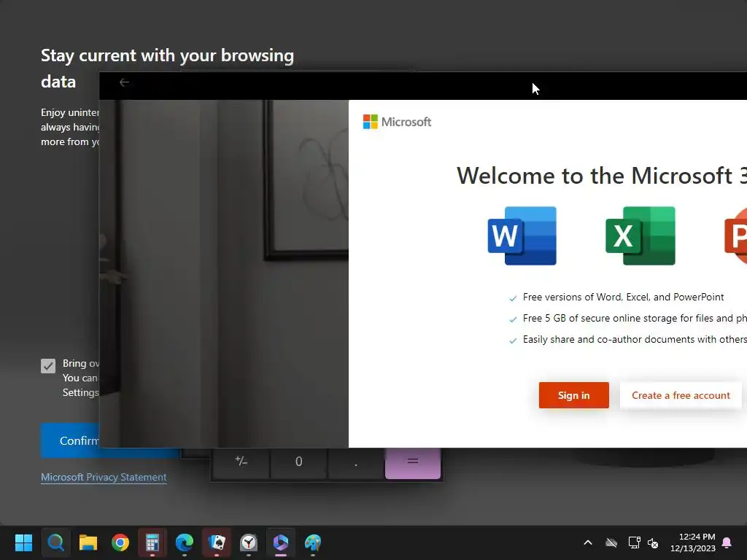
Task: Open the Microsoft Privacy Statement link
Action: click(x=104, y=477)
